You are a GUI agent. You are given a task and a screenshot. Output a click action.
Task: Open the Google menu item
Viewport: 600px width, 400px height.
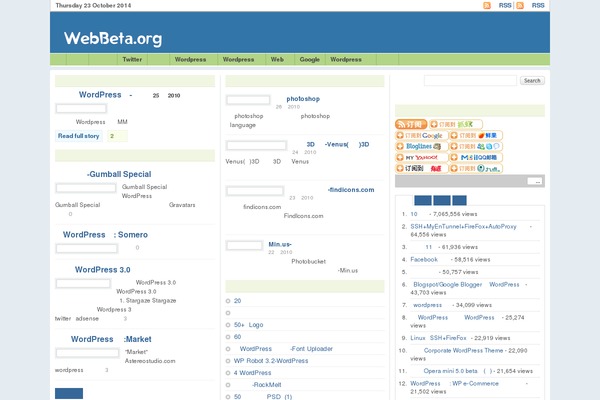point(310,59)
